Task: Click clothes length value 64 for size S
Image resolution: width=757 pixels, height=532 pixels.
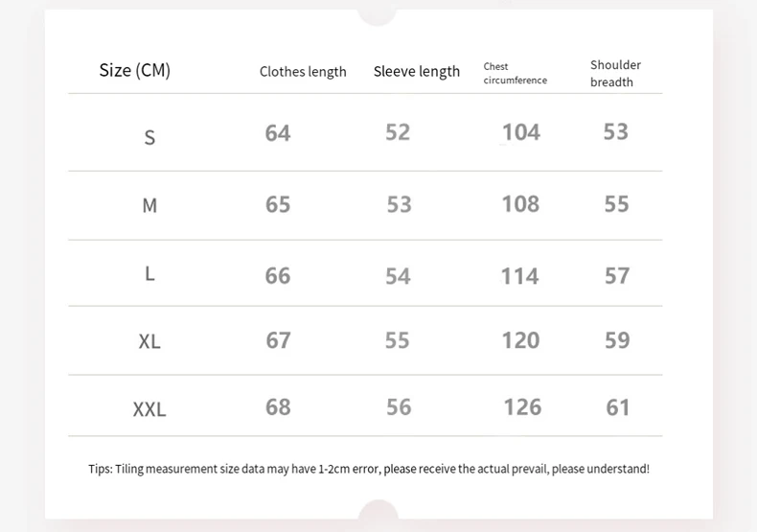Action: coord(278,133)
